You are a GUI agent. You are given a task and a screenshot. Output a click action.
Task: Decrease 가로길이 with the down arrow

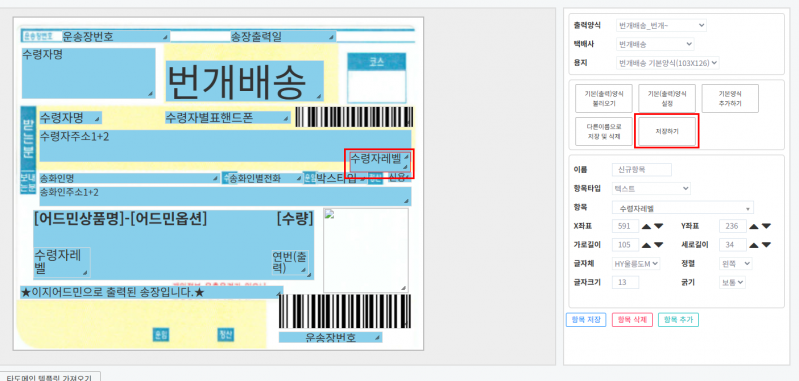pos(659,245)
